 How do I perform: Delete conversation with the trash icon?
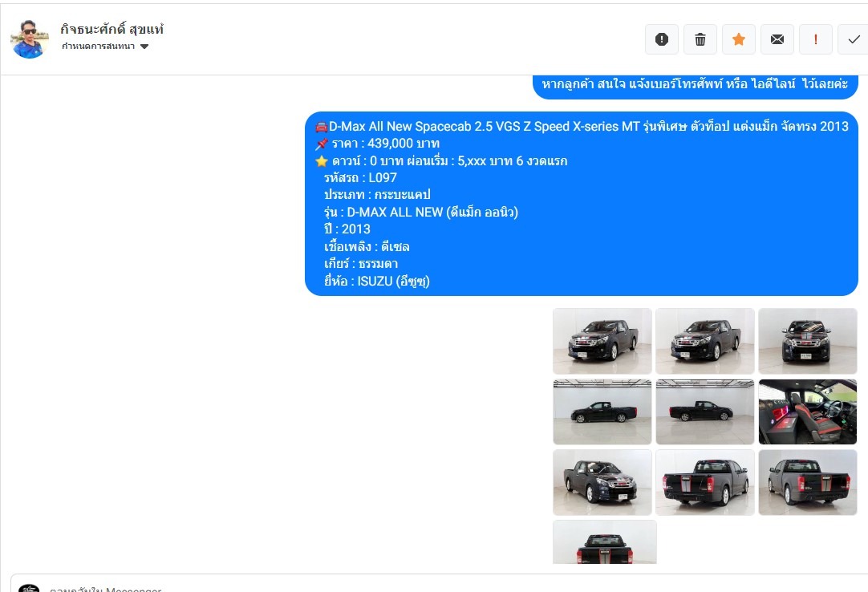[700, 39]
